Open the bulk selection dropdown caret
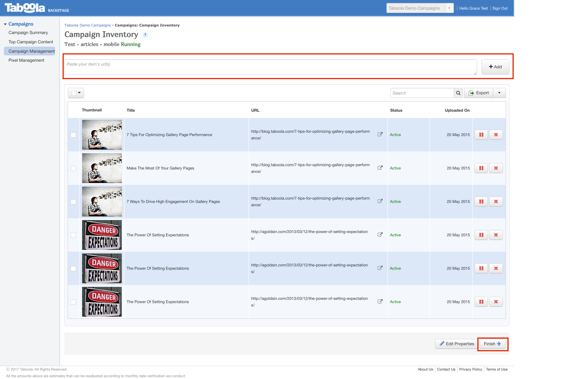Screen dimensions: 588x379 tap(79, 93)
